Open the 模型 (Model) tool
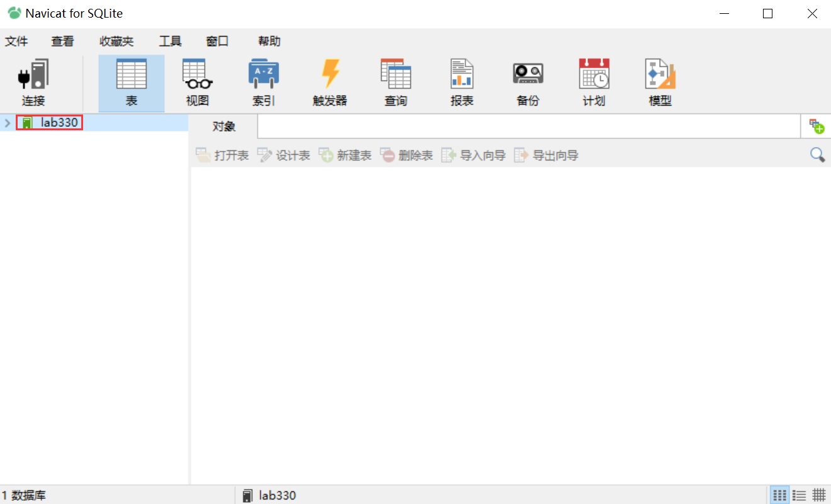The image size is (831, 504). click(x=660, y=82)
